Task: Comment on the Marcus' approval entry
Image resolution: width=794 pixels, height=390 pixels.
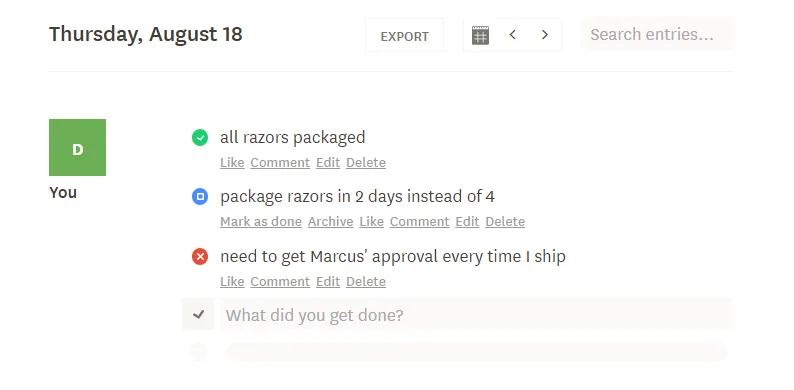Action: (x=280, y=282)
